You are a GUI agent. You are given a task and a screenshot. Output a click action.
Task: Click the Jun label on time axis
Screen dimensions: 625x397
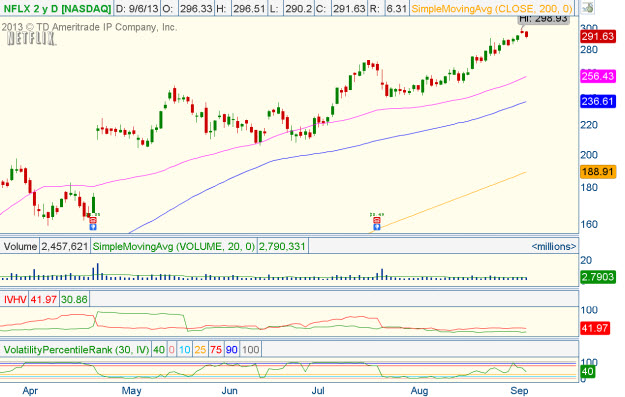point(229,390)
